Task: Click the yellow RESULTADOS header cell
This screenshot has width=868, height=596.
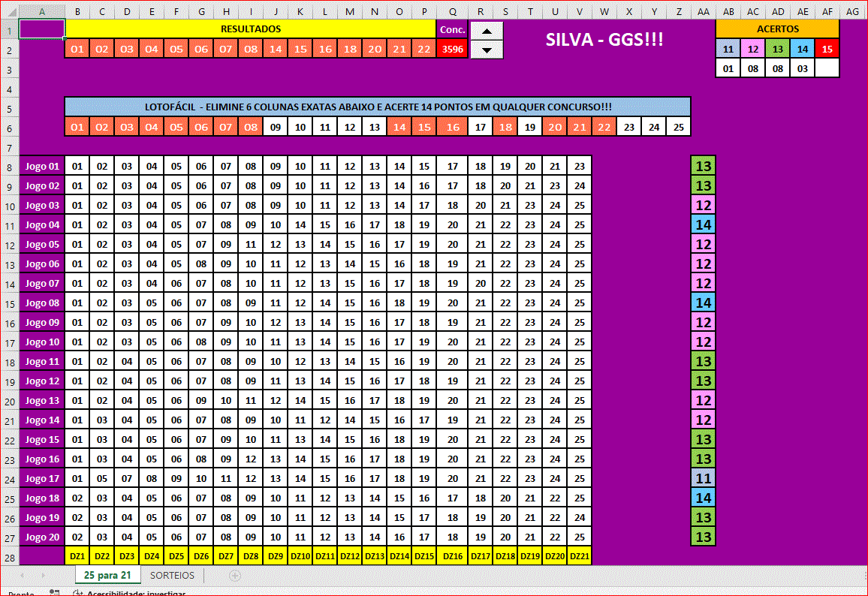Action: point(250,29)
